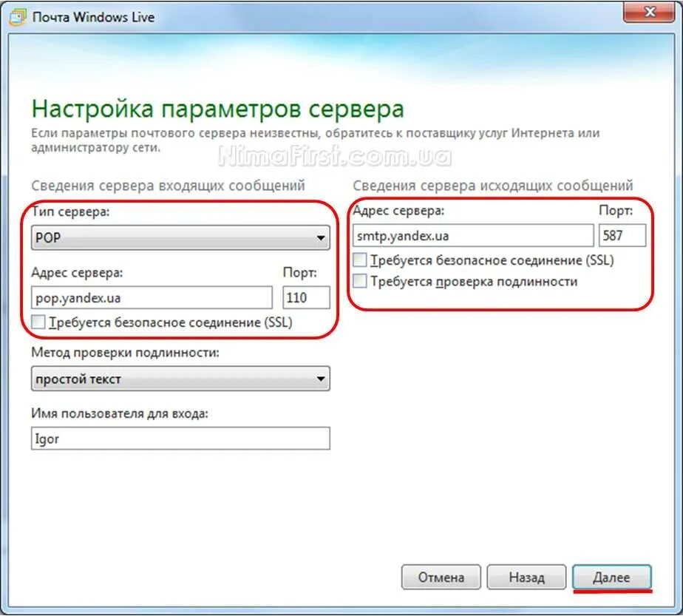Open the Тип сервера POP dropdown
Screen dimensions: 683x616
(x=180, y=238)
